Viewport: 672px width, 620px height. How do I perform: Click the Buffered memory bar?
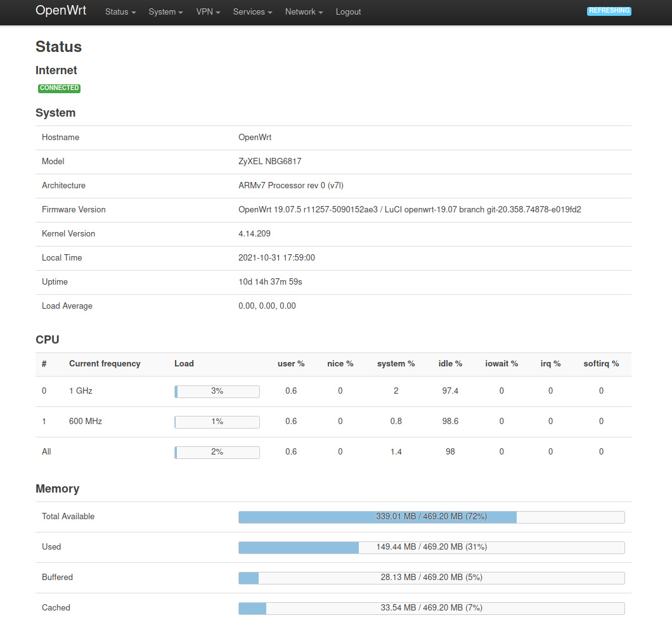(431, 578)
